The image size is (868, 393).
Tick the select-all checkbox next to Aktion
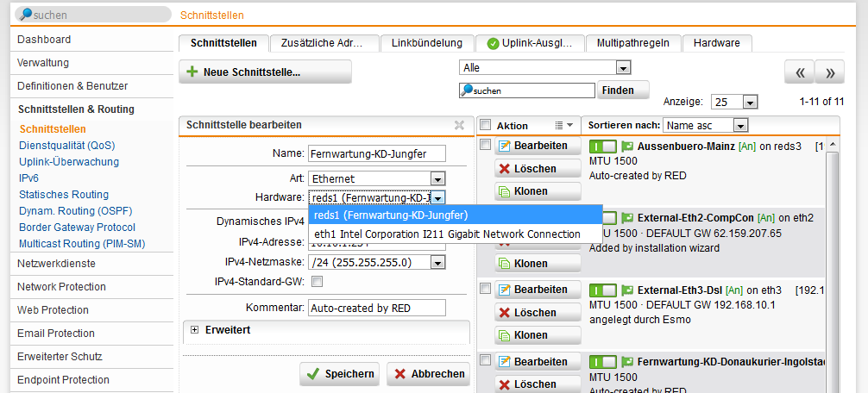(x=485, y=125)
